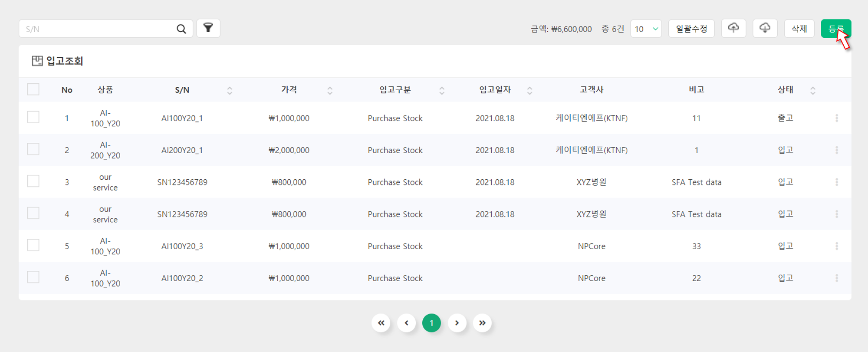This screenshot has height=352, width=868.
Task: Click the green 등록 button
Action: 836,29
